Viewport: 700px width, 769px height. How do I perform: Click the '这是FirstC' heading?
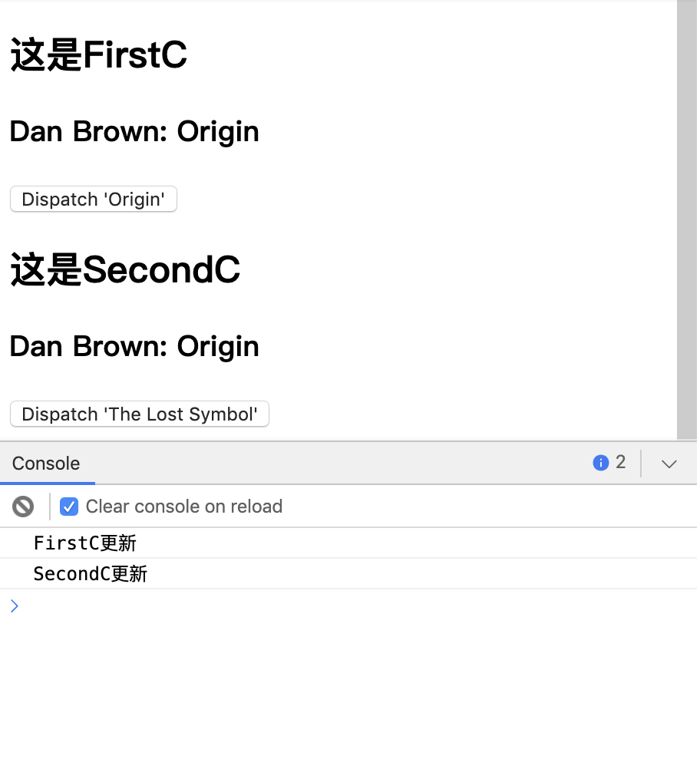[x=98, y=55]
